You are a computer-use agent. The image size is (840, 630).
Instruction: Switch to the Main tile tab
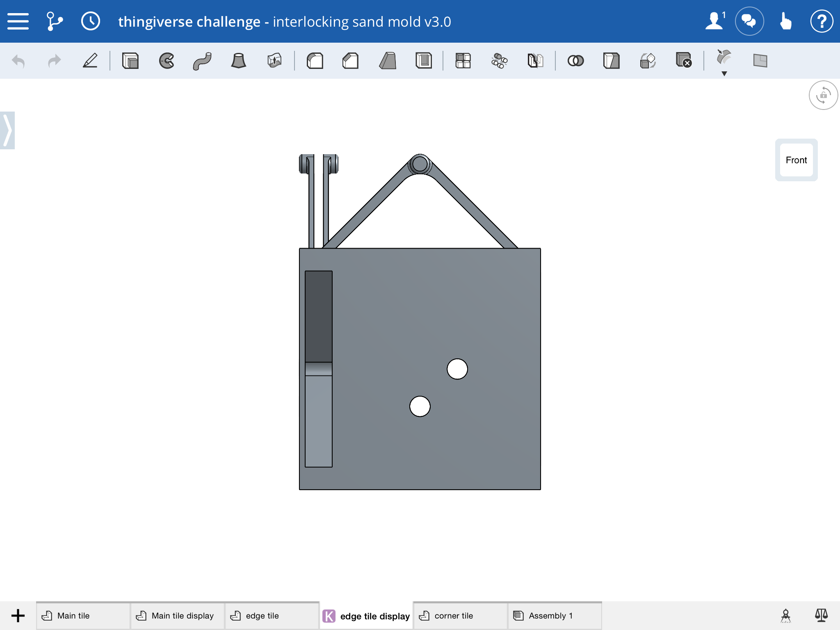tap(83, 616)
